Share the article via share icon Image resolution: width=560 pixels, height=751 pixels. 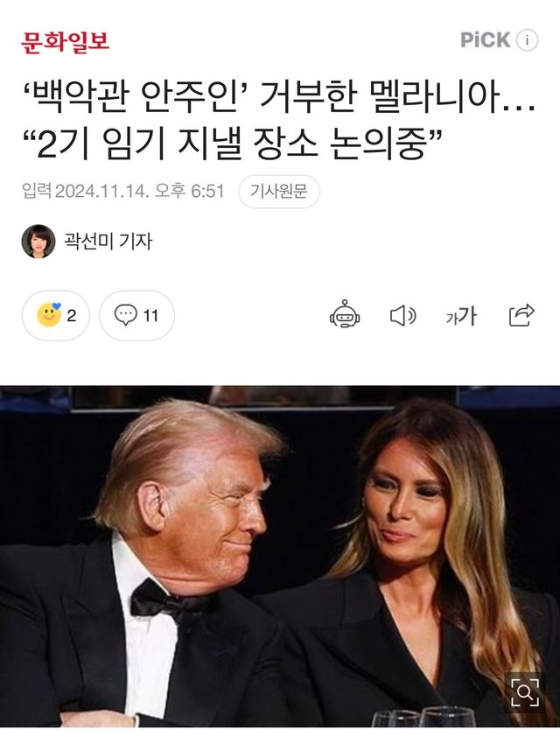point(521,315)
